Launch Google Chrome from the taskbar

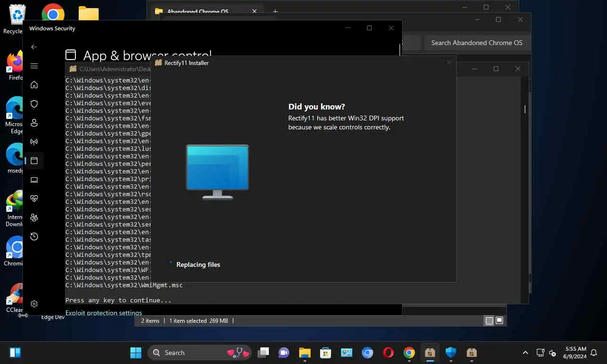pos(409,353)
